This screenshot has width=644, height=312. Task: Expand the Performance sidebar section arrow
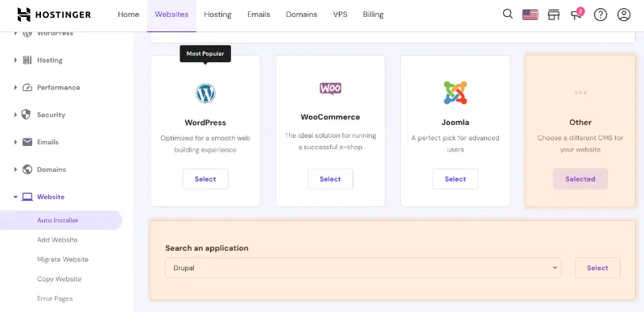[x=15, y=88]
